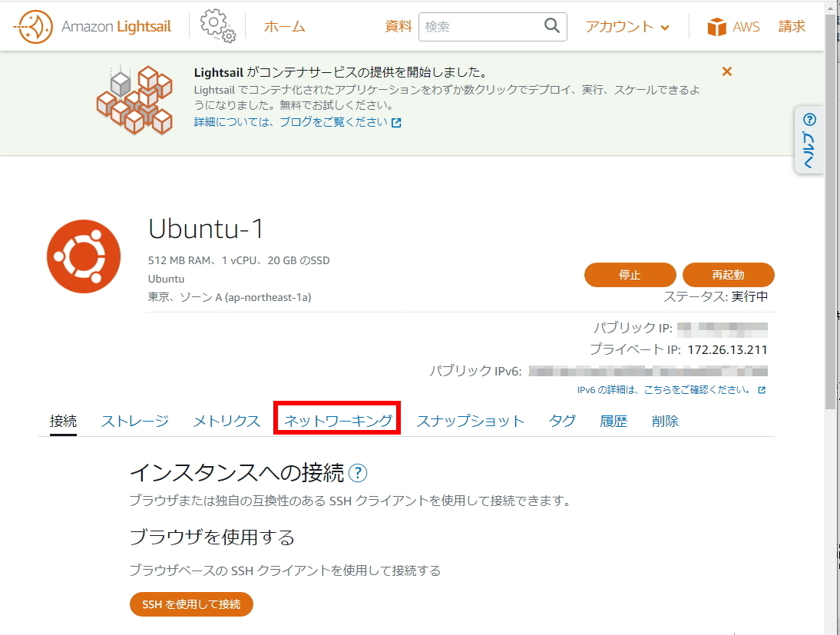Click the container cubes illustration
840x635 pixels.
coord(134,101)
